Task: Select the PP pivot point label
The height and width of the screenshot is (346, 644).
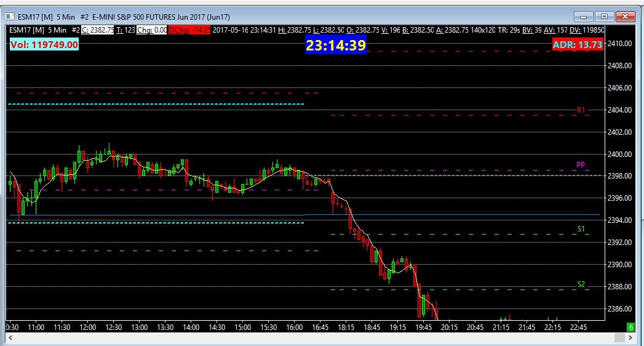Action: tap(581, 165)
